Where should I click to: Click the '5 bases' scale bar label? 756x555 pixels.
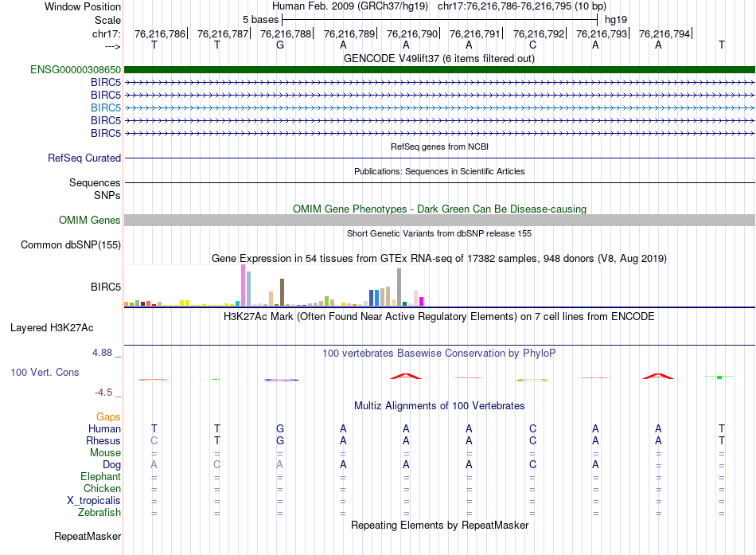[260, 20]
